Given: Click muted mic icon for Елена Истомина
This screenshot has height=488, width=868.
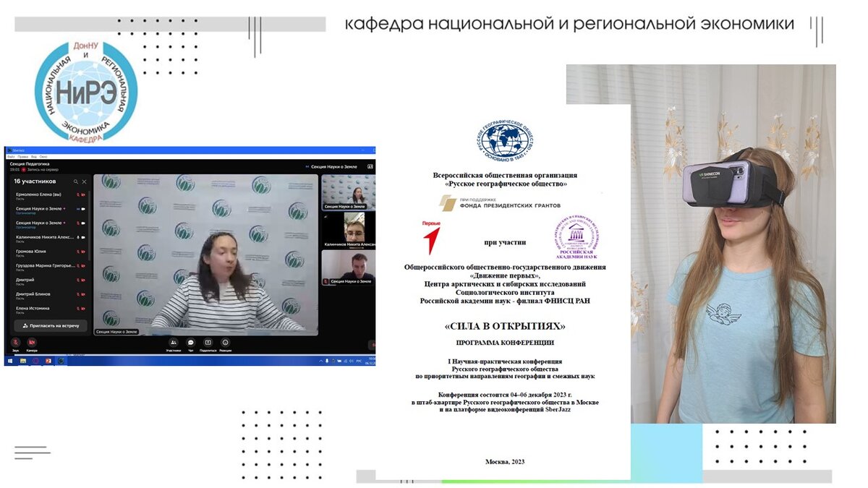Looking at the screenshot, I should point(78,309).
